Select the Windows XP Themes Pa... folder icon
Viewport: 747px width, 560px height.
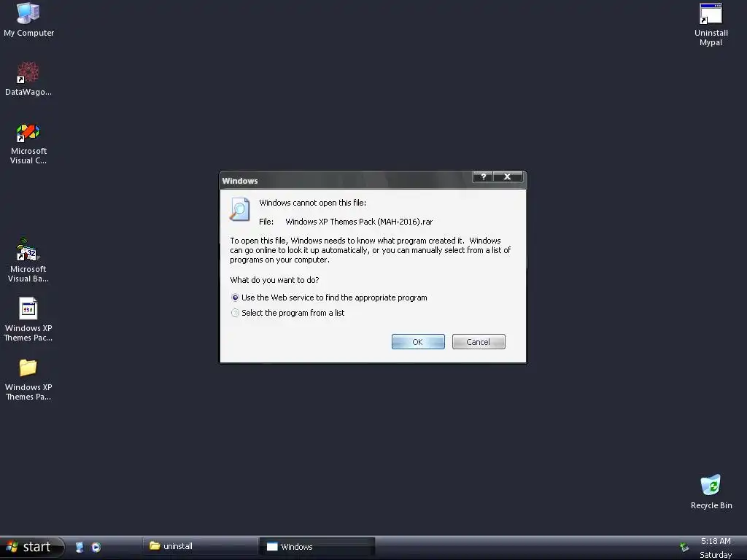click(x=28, y=379)
